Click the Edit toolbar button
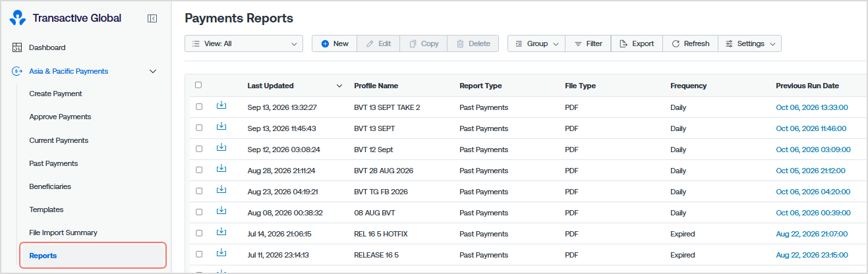Screen dimensions: 868x274 tap(379, 43)
